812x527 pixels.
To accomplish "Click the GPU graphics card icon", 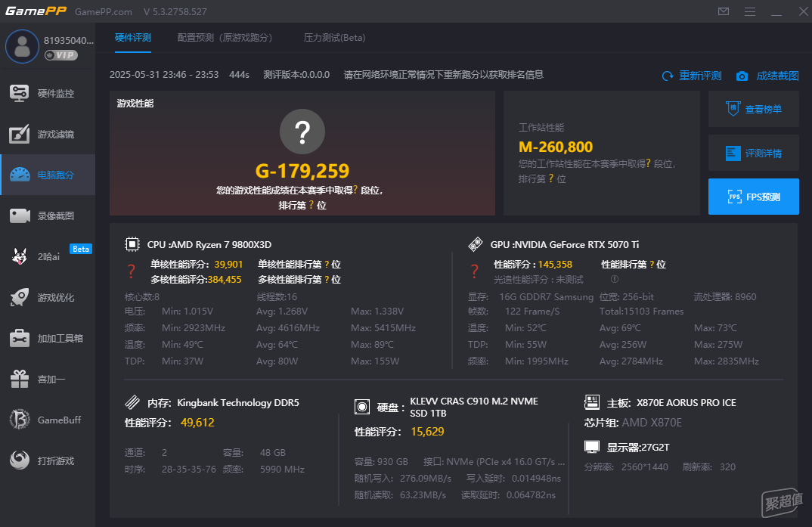I will (476, 244).
